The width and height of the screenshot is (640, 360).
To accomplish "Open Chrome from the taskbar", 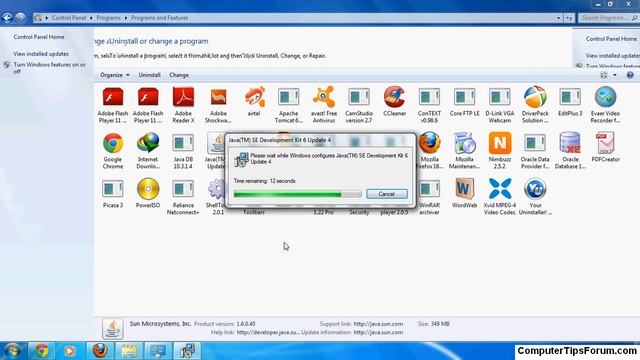I will 41,351.
